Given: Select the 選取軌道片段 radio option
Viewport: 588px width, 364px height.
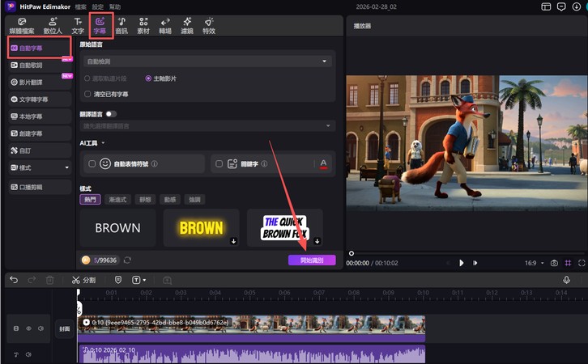Looking at the screenshot, I should click(87, 78).
